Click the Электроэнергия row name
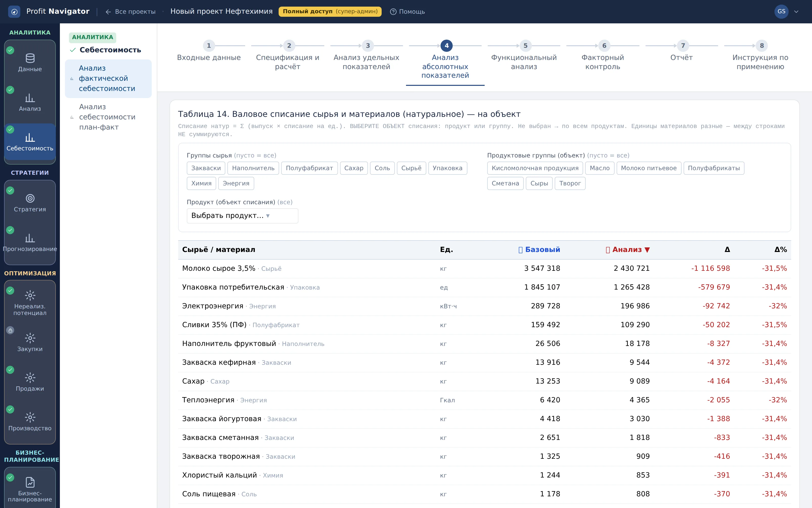Screen dimensions: 812x508 click(x=212, y=306)
